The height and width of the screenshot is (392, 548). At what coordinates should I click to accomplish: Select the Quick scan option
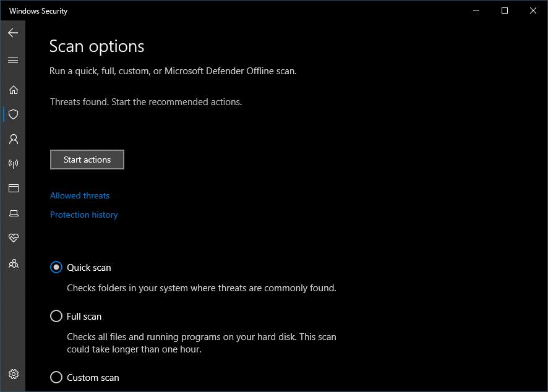pos(56,267)
